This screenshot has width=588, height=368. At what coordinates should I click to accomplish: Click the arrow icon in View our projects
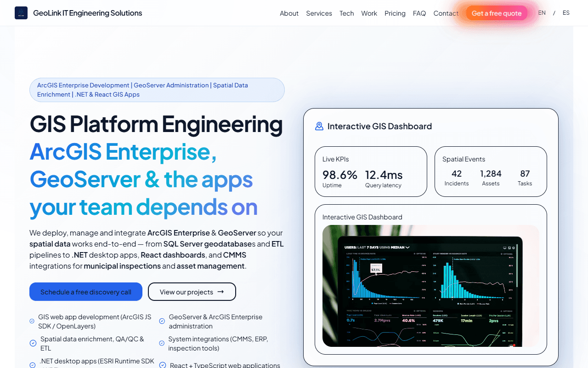click(x=220, y=292)
